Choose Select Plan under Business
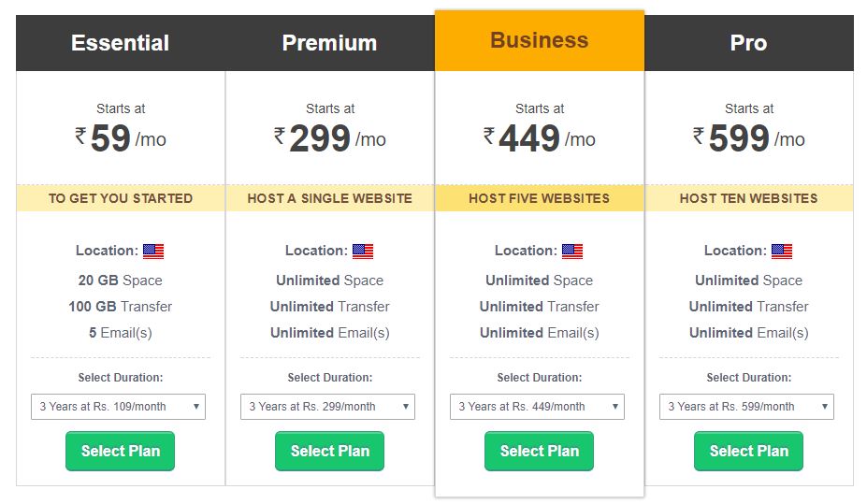 [x=539, y=451]
